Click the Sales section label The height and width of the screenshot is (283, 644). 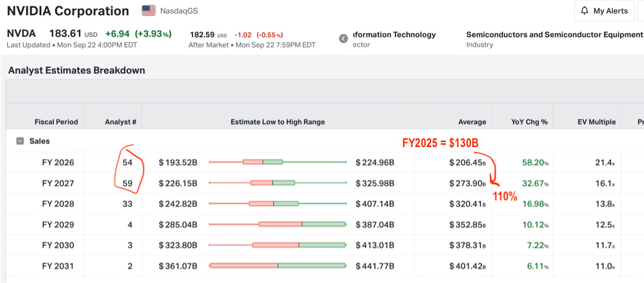[39, 141]
